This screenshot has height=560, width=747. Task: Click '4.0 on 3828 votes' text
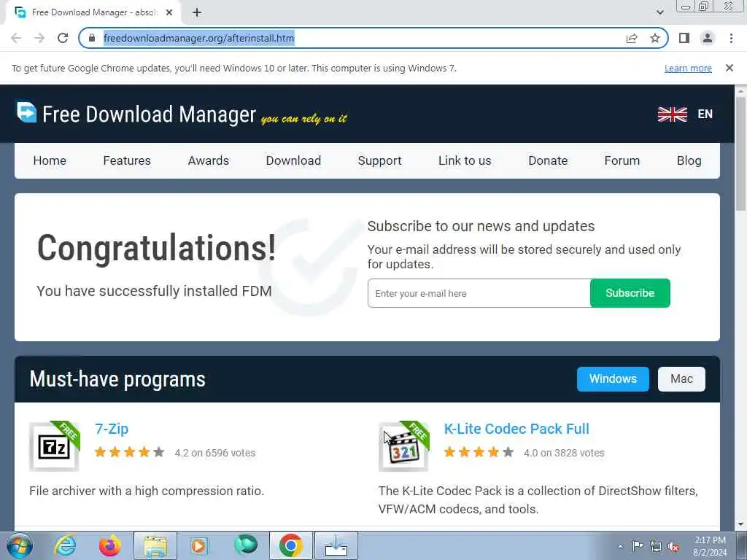click(564, 453)
